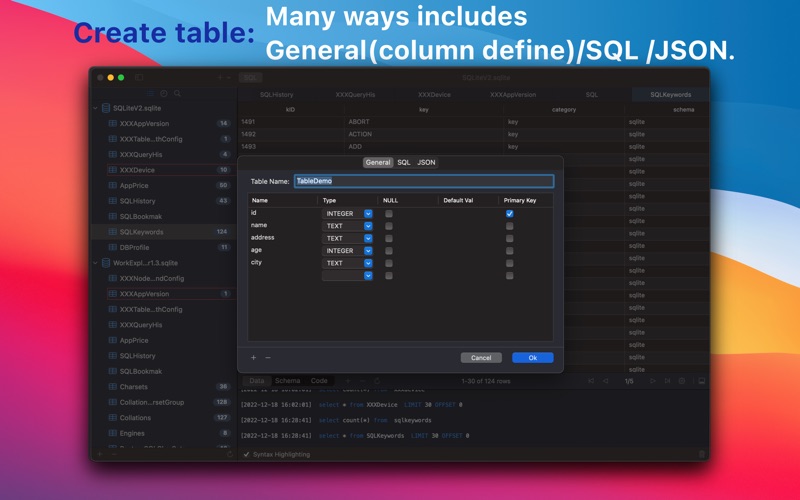800x500 pixels.
Task: Open type dropdown for id column
Action: (x=368, y=213)
